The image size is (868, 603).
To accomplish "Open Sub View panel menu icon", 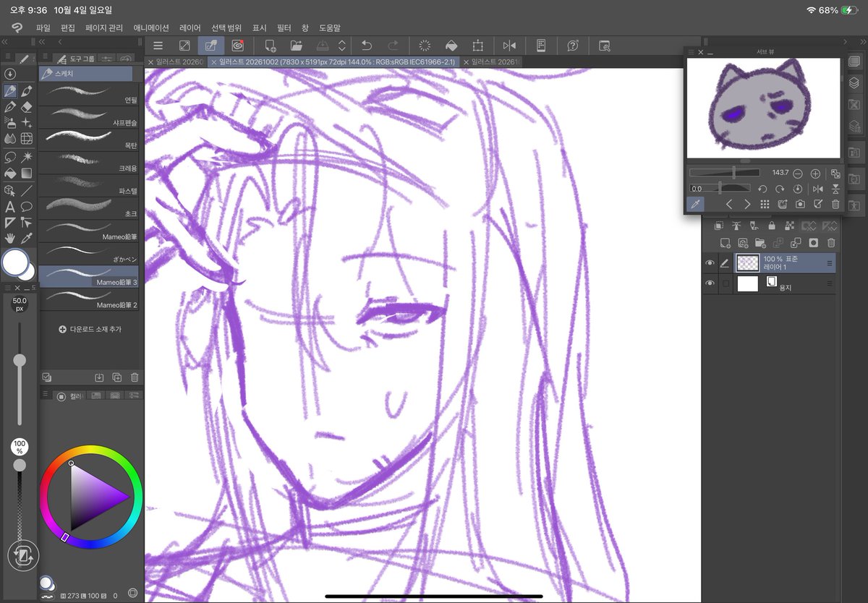I will [691, 53].
